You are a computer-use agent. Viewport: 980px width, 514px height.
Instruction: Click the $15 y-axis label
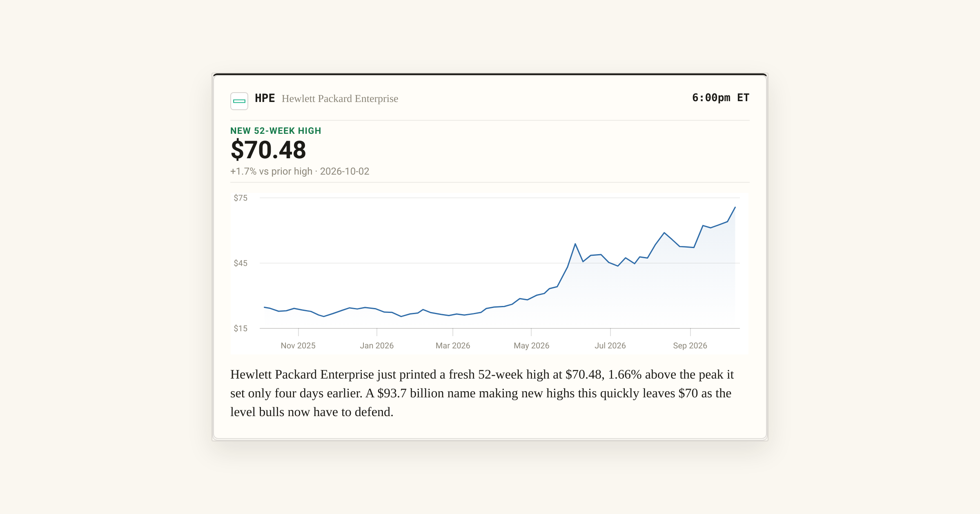(x=241, y=328)
